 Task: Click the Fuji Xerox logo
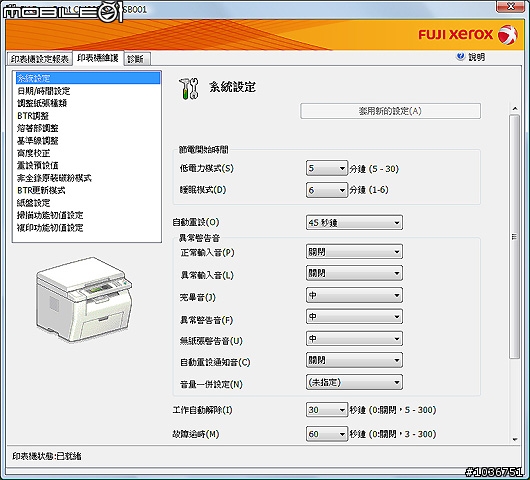pyautogui.click(x=468, y=34)
